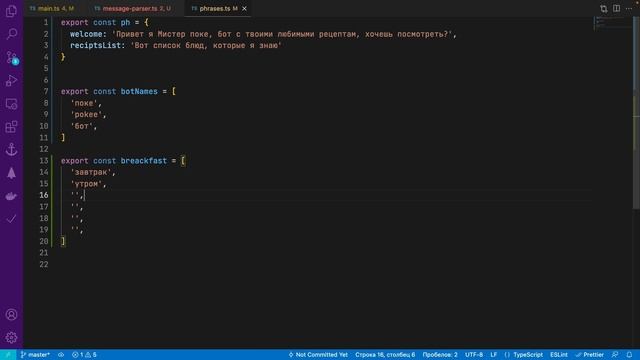Viewport: 640px width, 360px height.
Task: Open the Run and Debug view
Action: (11, 80)
